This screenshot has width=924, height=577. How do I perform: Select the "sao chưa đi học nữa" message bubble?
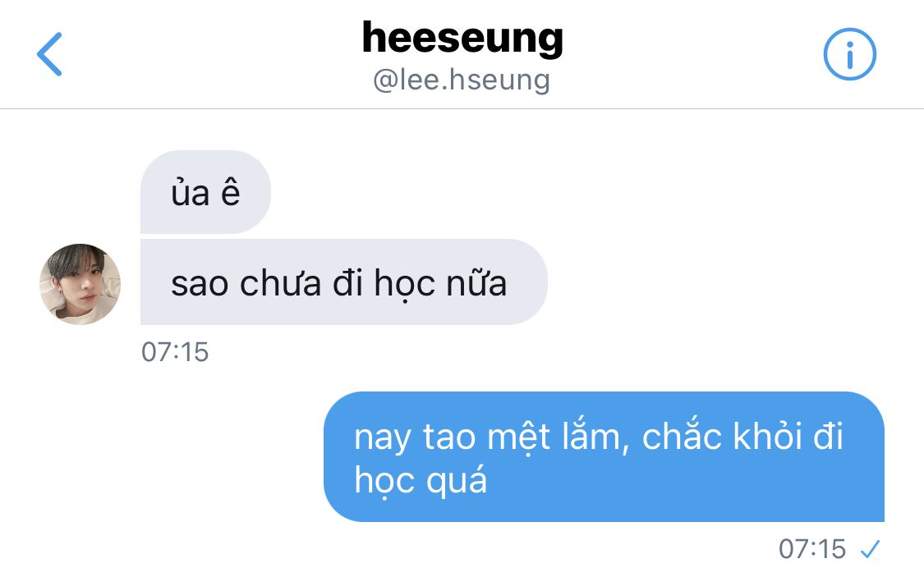tap(343, 282)
